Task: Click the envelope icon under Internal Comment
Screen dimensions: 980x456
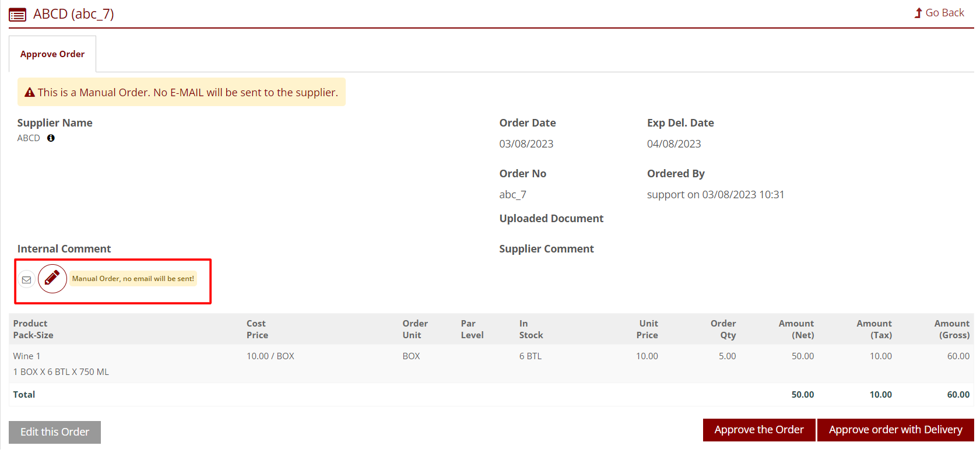Action: 26,279
